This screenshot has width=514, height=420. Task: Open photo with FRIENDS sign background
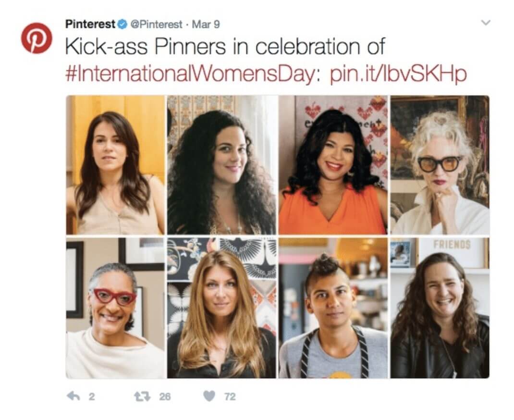click(440, 308)
